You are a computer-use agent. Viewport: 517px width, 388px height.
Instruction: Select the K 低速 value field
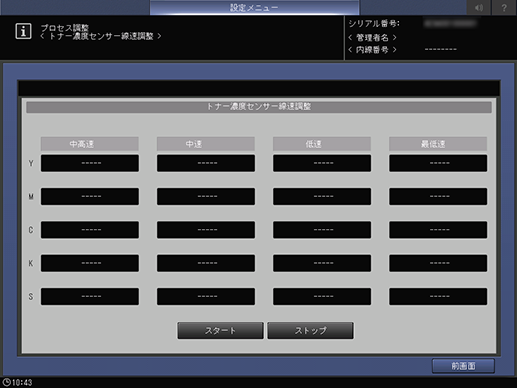322,263
